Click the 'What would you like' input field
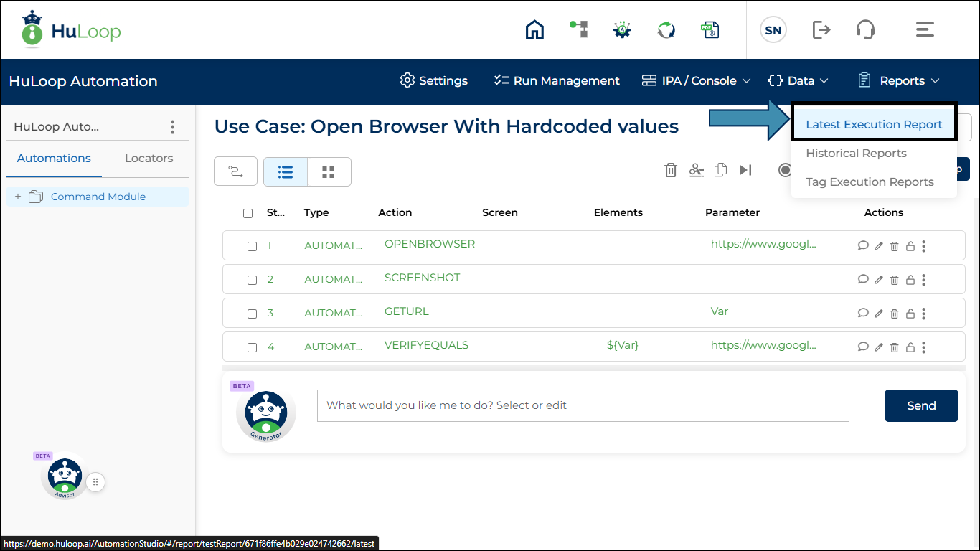The height and width of the screenshot is (551, 980). click(583, 406)
